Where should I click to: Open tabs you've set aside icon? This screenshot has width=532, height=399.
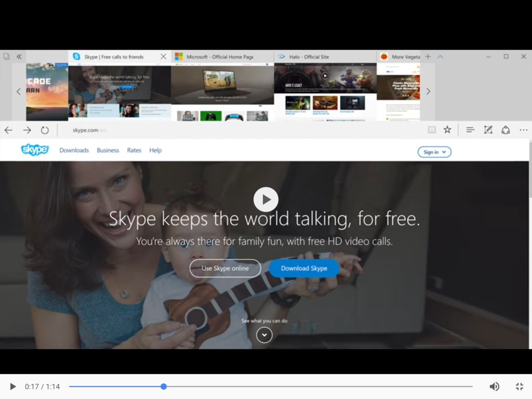coord(6,56)
